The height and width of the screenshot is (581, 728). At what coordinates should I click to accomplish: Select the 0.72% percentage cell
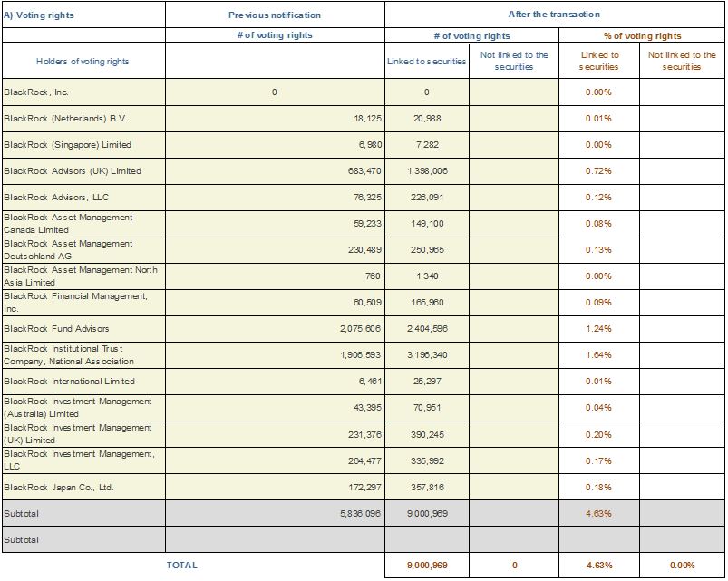pyautogui.click(x=598, y=170)
